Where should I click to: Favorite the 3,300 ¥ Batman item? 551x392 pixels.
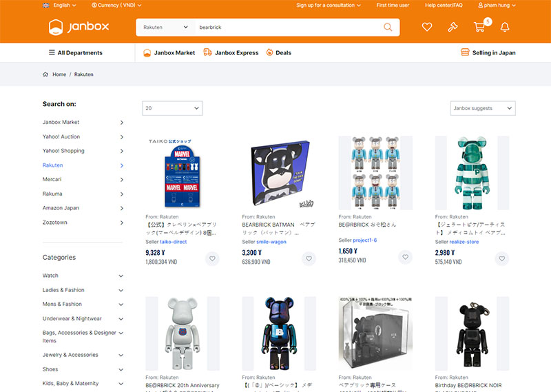click(309, 259)
